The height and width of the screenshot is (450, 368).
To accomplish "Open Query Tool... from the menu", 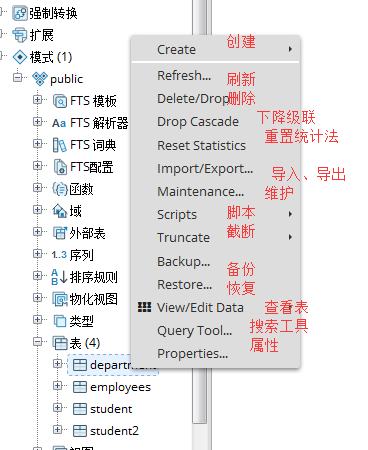I will pyautogui.click(x=216, y=331).
